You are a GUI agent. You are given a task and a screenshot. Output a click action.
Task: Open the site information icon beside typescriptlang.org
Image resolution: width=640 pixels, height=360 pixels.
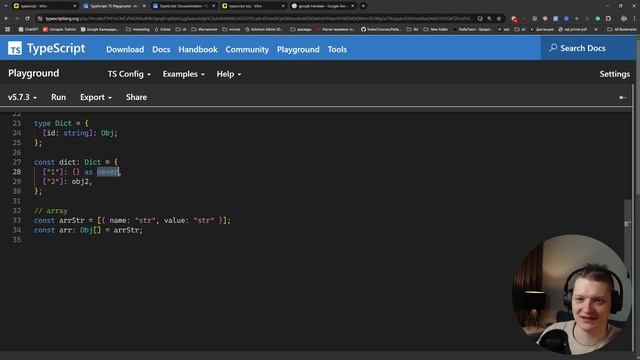pyautogui.click(x=40, y=19)
